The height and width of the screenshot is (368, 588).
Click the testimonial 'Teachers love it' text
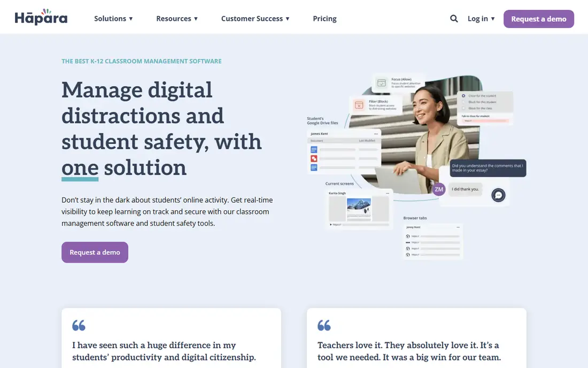(x=409, y=351)
